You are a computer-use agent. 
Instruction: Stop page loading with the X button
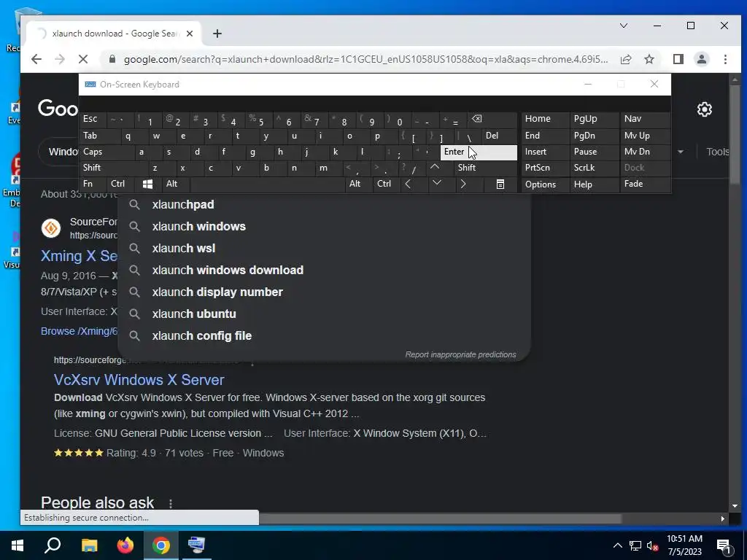point(83,59)
